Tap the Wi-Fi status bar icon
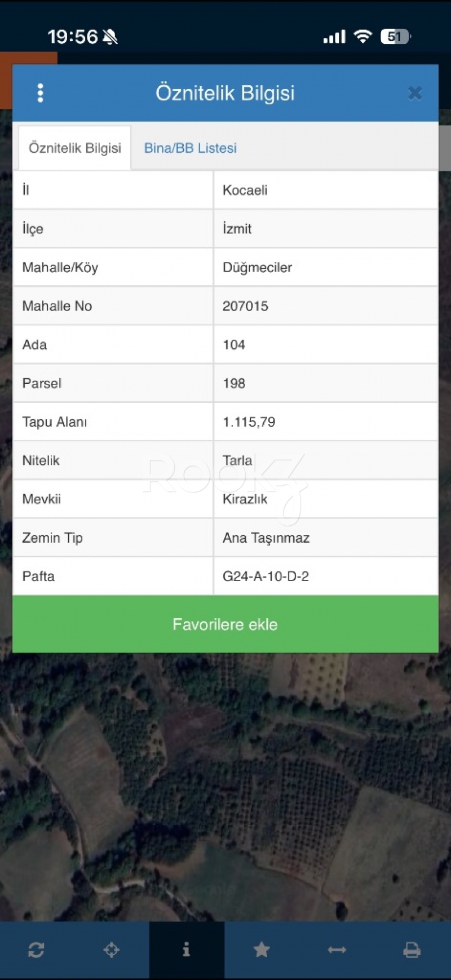 [x=362, y=37]
